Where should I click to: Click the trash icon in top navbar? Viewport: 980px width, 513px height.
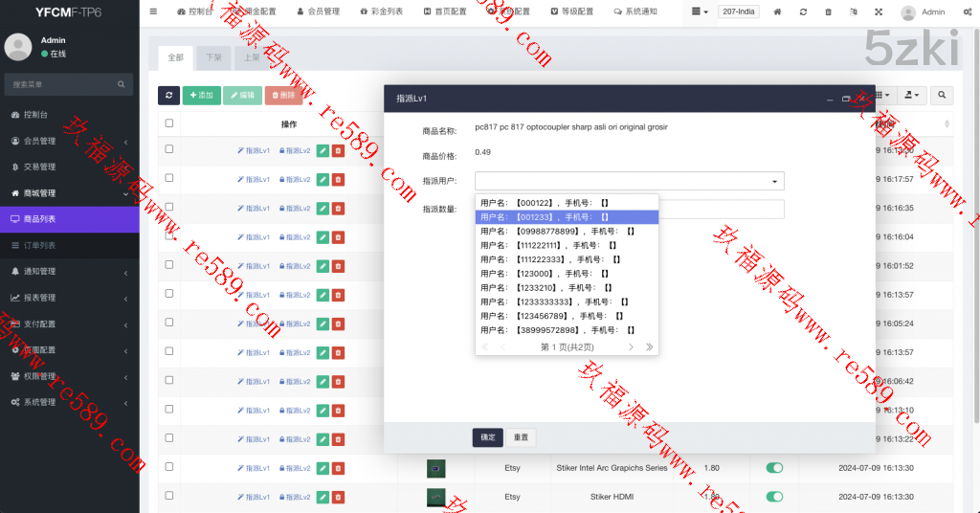pyautogui.click(x=828, y=12)
